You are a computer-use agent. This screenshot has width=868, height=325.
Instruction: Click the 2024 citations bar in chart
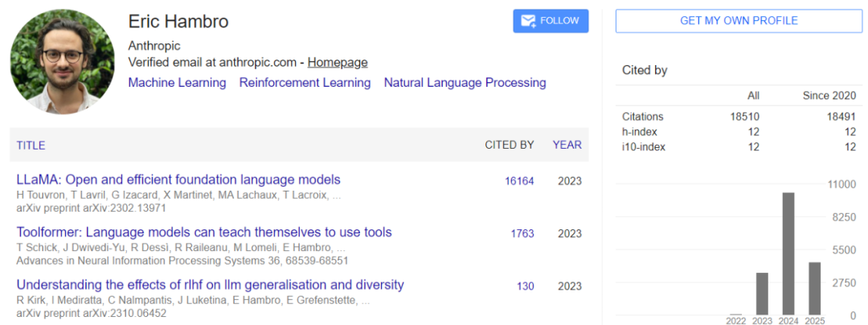point(788,253)
